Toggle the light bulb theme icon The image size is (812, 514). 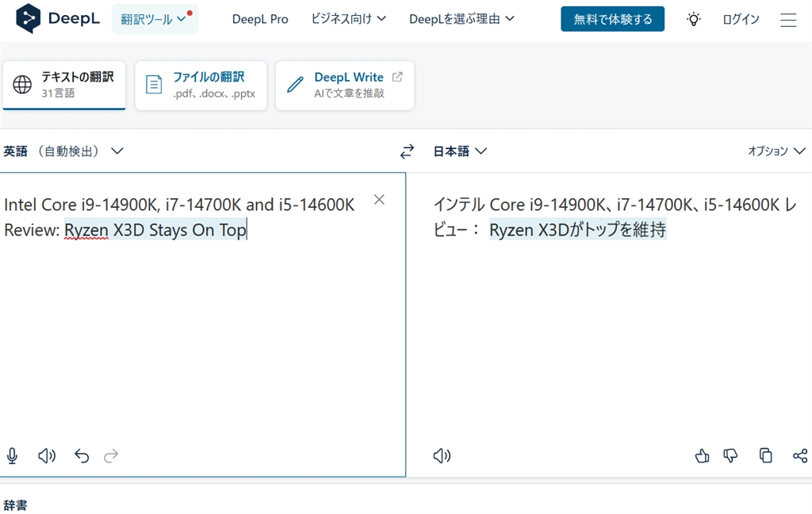(x=693, y=19)
